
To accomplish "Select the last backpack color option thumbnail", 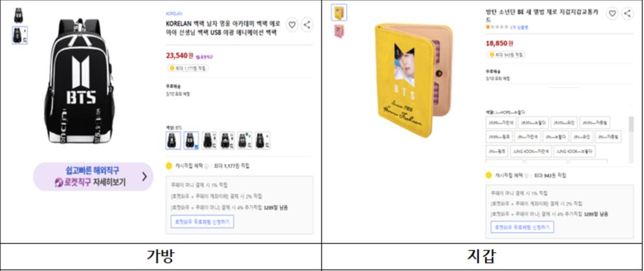I will point(263,140).
